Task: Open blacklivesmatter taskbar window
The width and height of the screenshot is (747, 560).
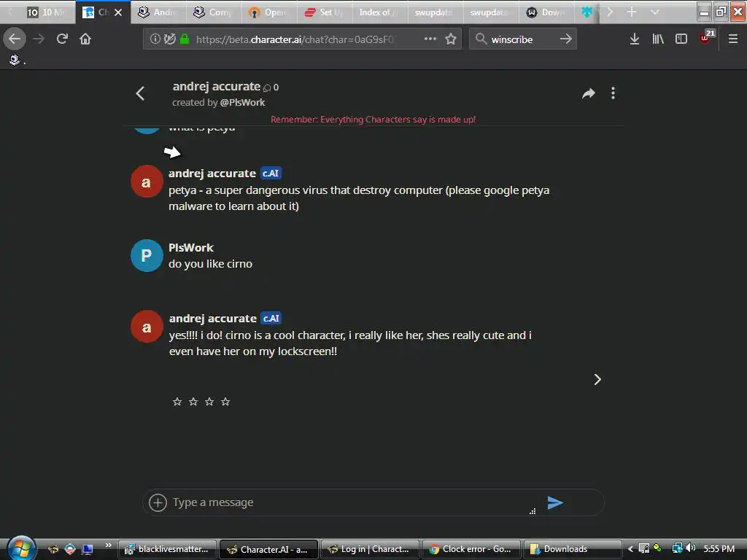Action: pyautogui.click(x=167, y=549)
